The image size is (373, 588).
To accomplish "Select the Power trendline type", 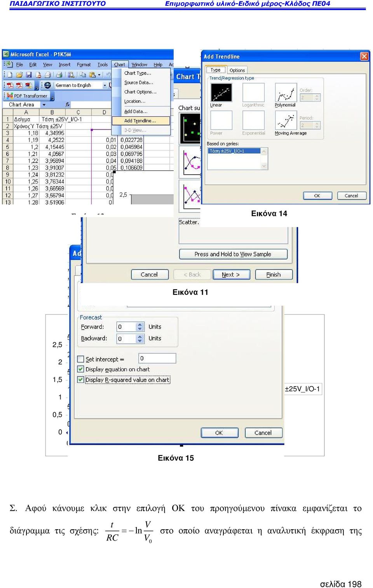I will click(x=221, y=120).
